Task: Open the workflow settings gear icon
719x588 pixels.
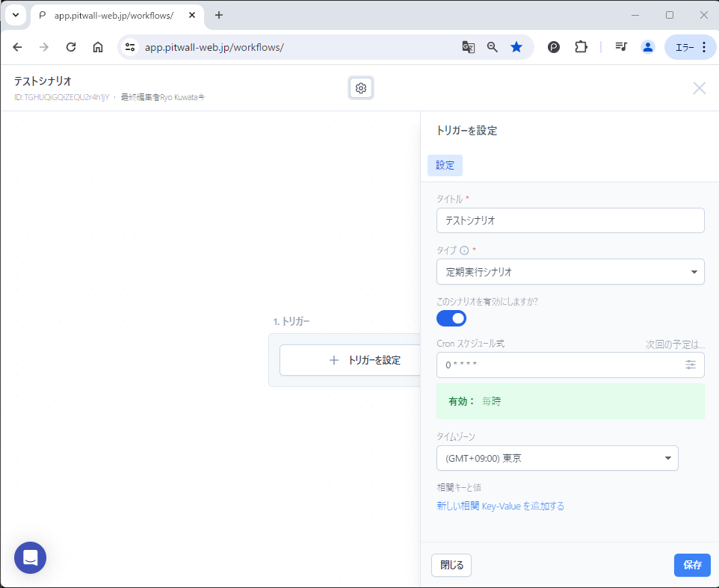Action: click(x=361, y=88)
